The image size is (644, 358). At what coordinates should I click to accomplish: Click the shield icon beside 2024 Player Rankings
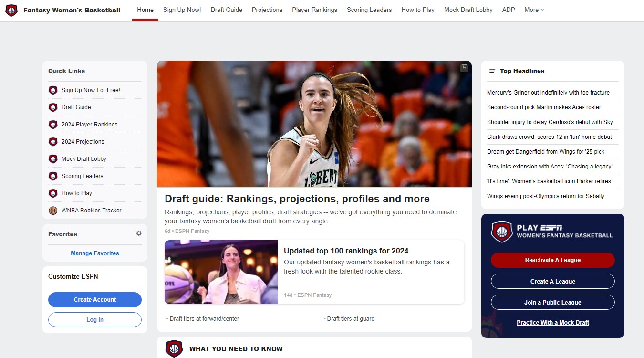53,125
